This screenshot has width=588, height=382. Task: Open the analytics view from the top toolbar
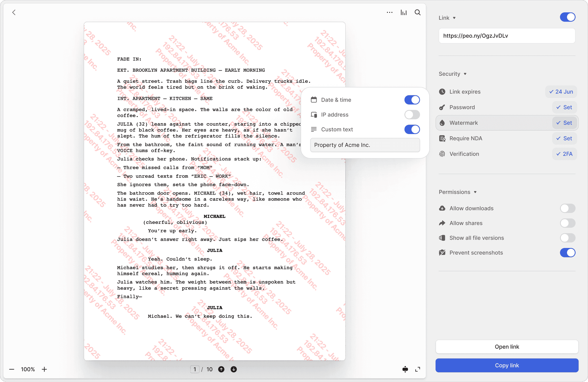(403, 12)
